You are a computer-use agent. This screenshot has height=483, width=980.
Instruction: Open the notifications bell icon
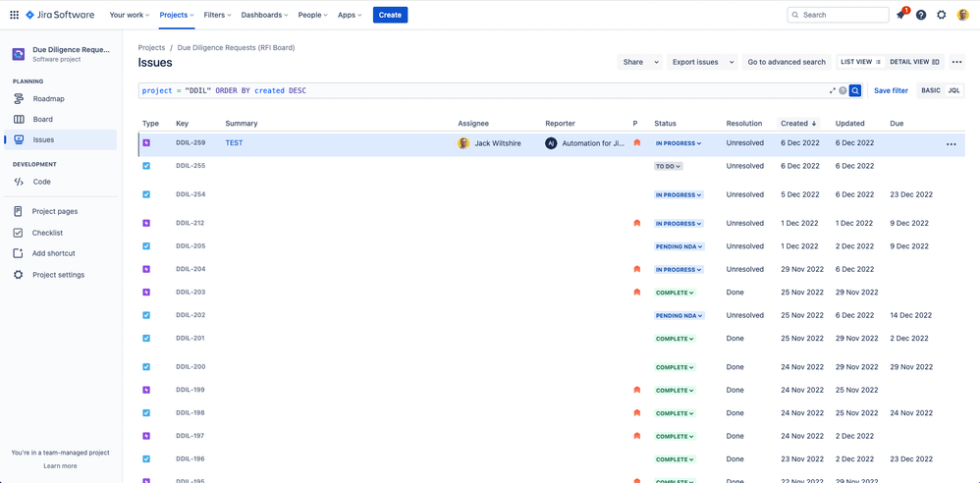(900, 15)
